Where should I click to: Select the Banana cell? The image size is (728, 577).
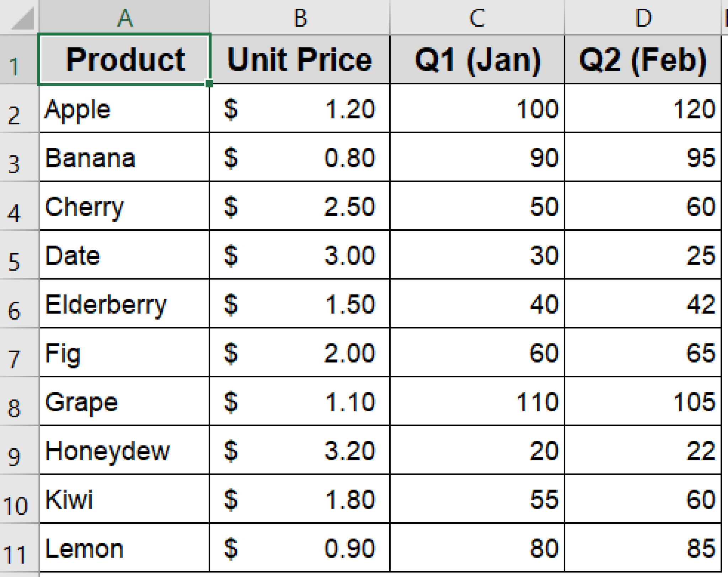(x=124, y=158)
